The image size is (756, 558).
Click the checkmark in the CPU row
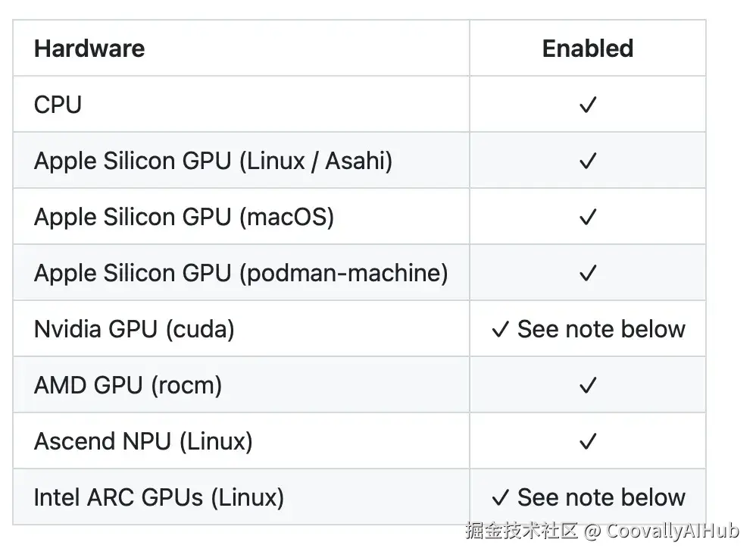(x=587, y=105)
